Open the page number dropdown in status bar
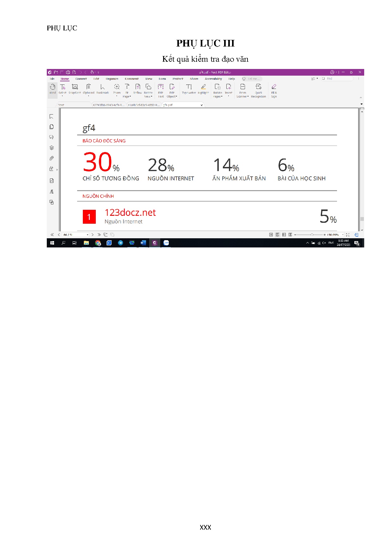The height and width of the screenshot is (555, 392). click(88, 235)
